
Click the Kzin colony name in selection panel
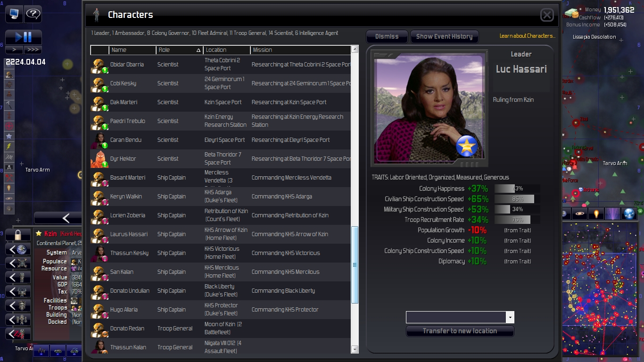tap(50, 234)
